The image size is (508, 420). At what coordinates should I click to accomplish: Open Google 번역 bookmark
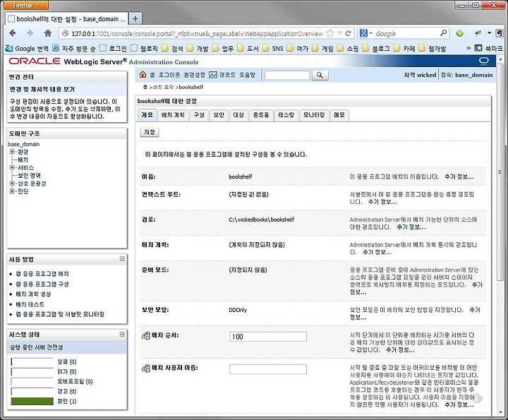coord(28,48)
